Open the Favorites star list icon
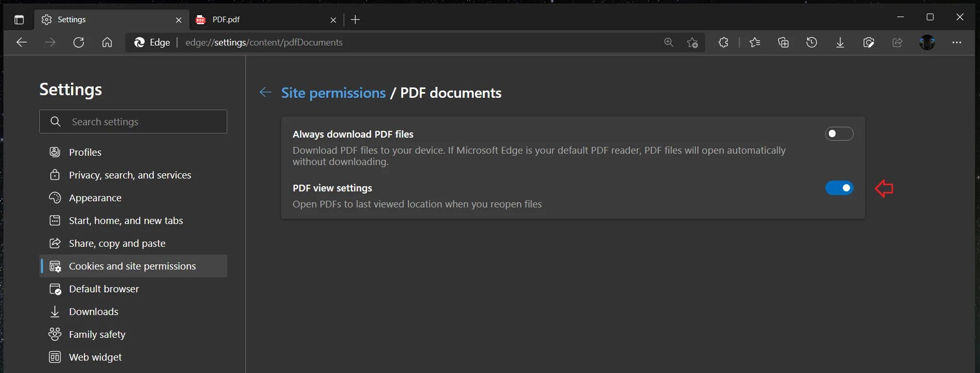The image size is (980, 373). click(755, 42)
